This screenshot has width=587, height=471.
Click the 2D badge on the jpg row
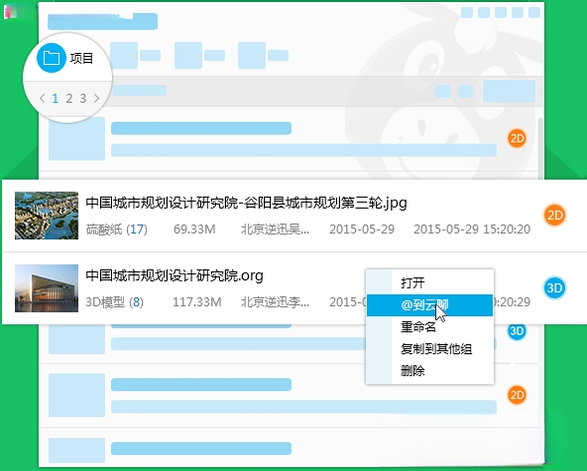pos(554,215)
